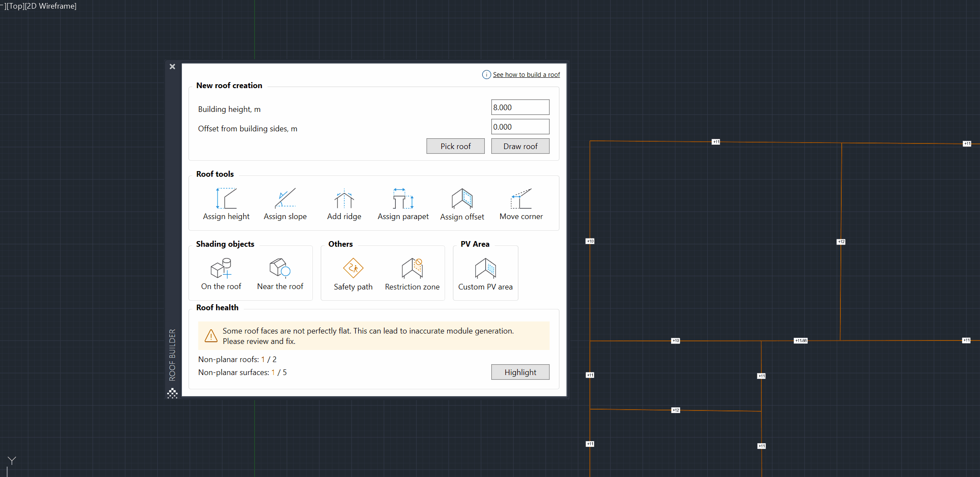
Task: Select the Move corner tool
Action: [x=521, y=203]
